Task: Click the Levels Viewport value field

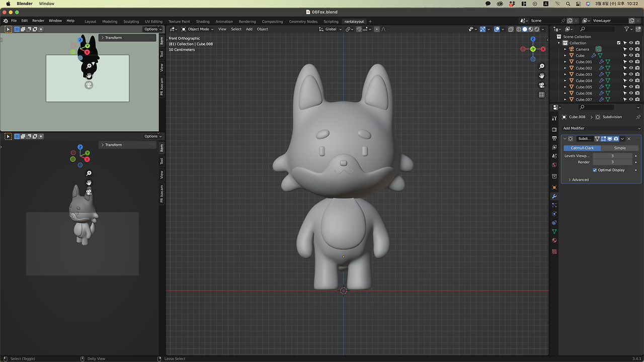Action: pos(612,156)
